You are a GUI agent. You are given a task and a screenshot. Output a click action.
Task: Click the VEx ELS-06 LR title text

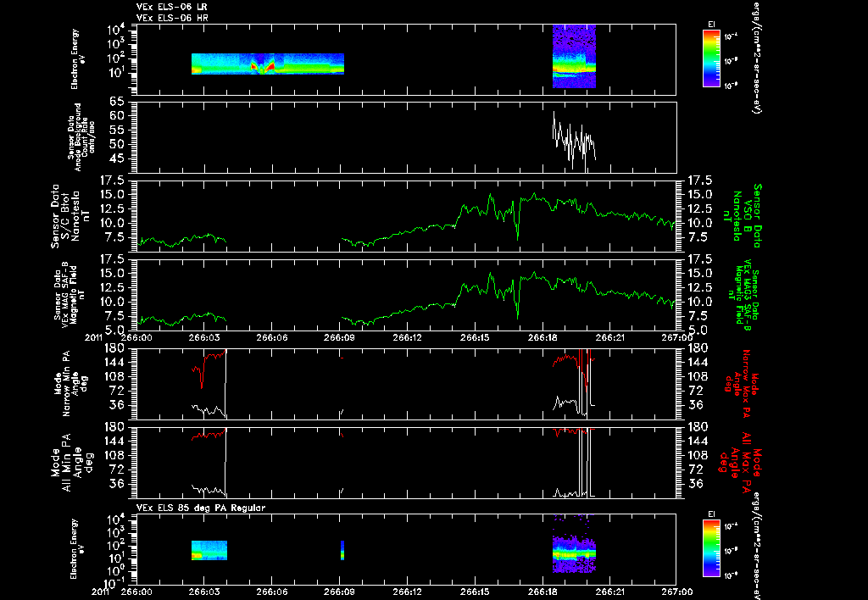point(172,7)
